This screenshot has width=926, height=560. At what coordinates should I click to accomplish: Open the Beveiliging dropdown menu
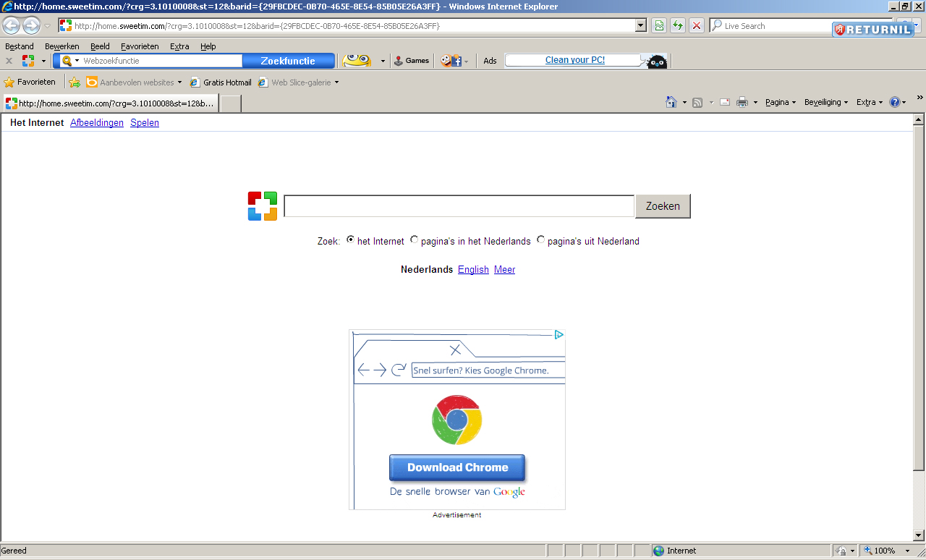825,103
